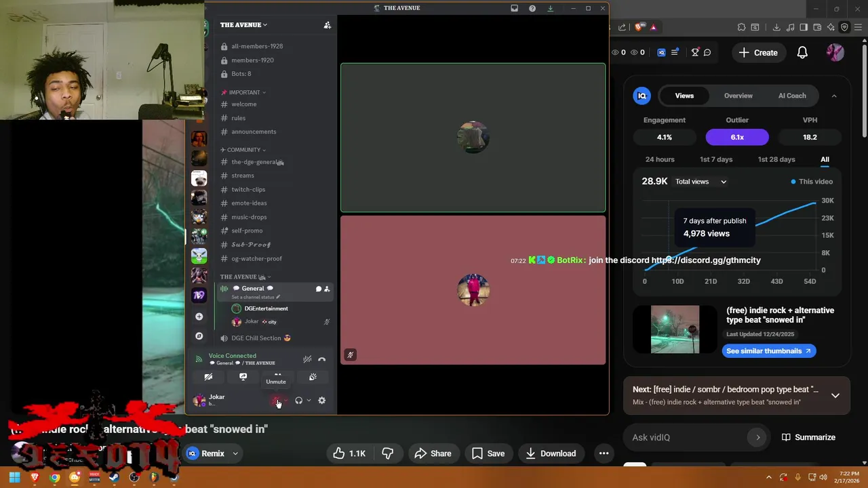Image resolution: width=868 pixels, height=488 pixels.
Task: Open more actions ellipsis under video
Action: coord(604,453)
